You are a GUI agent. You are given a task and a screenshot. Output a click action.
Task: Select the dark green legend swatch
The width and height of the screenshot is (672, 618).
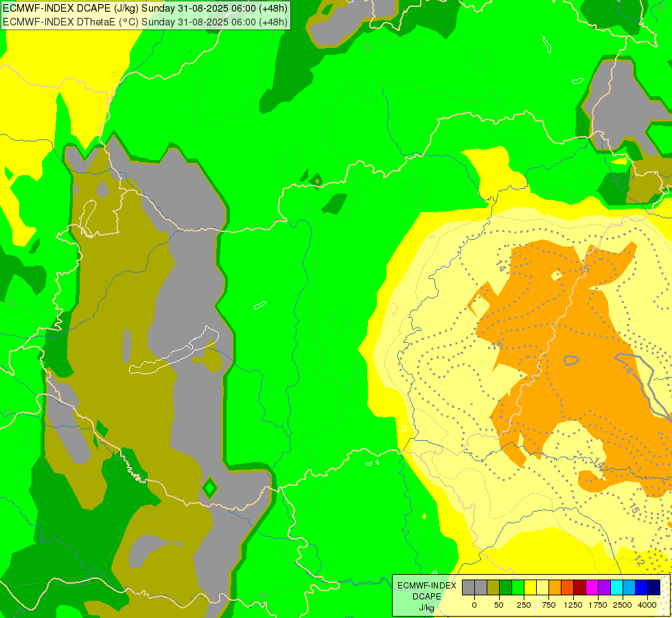pos(505,587)
